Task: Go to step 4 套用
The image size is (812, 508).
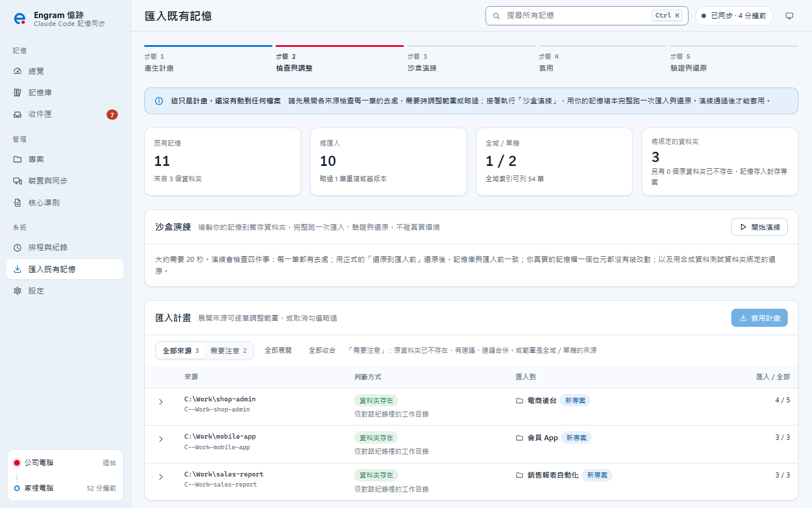Action: pyautogui.click(x=602, y=59)
